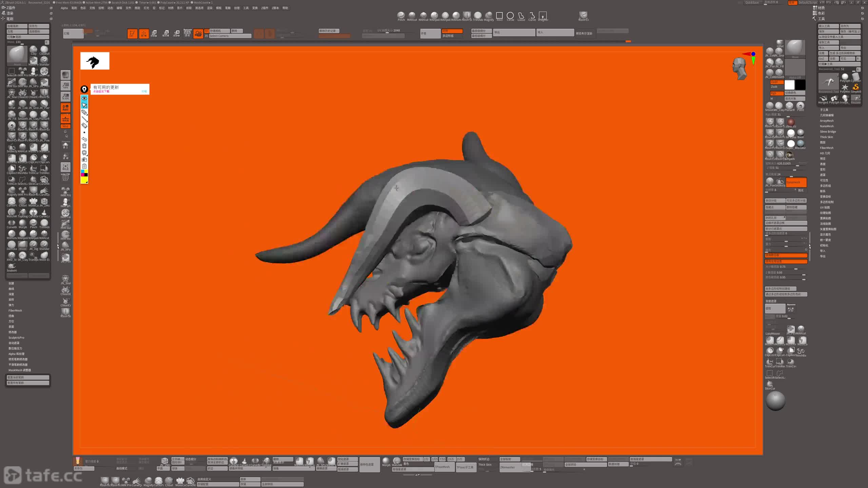This screenshot has width=868, height=488.
Task: Expand the 子工具 subpalette
Action: click(x=824, y=110)
